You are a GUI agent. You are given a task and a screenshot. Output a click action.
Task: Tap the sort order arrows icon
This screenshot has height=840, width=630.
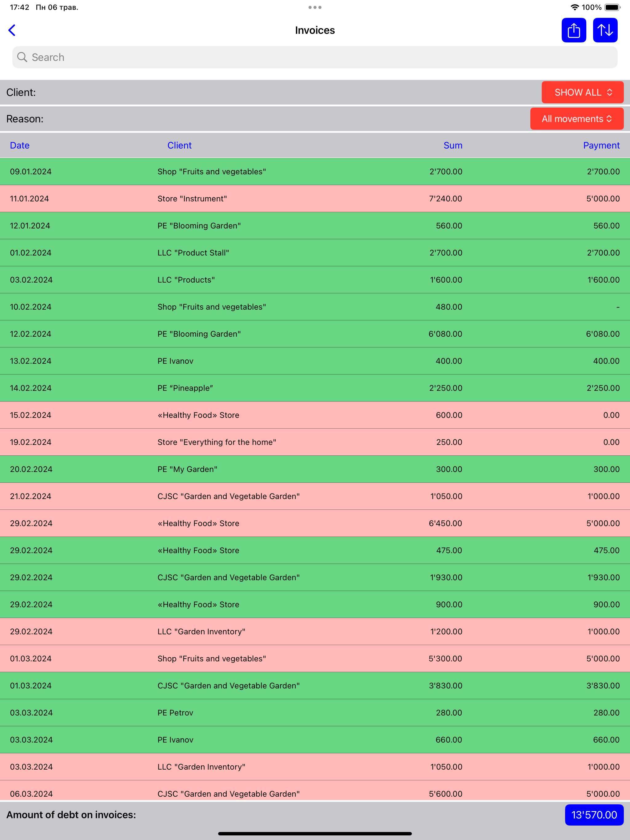click(x=605, y=30)
